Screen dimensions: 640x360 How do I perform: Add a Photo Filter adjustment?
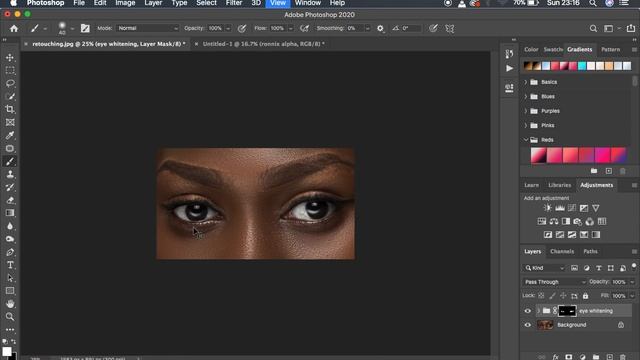point(578,222)
